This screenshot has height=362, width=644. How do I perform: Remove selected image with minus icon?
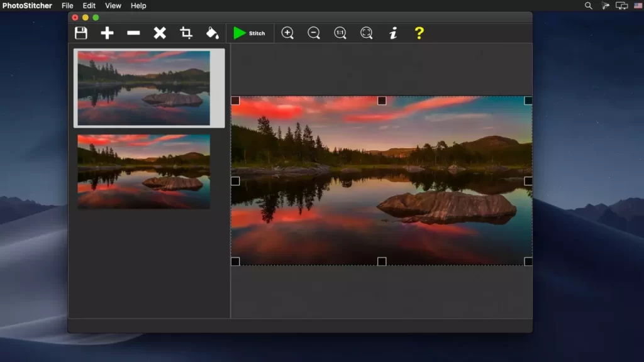133,33
